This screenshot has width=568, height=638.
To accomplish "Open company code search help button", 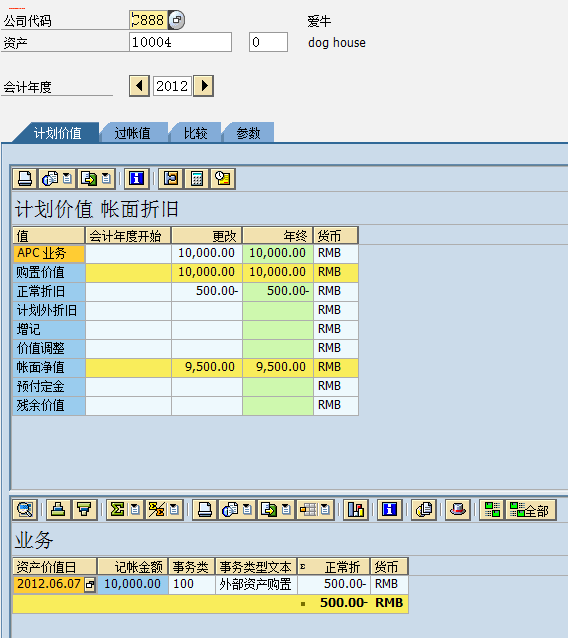I will [x=177, y=20].
